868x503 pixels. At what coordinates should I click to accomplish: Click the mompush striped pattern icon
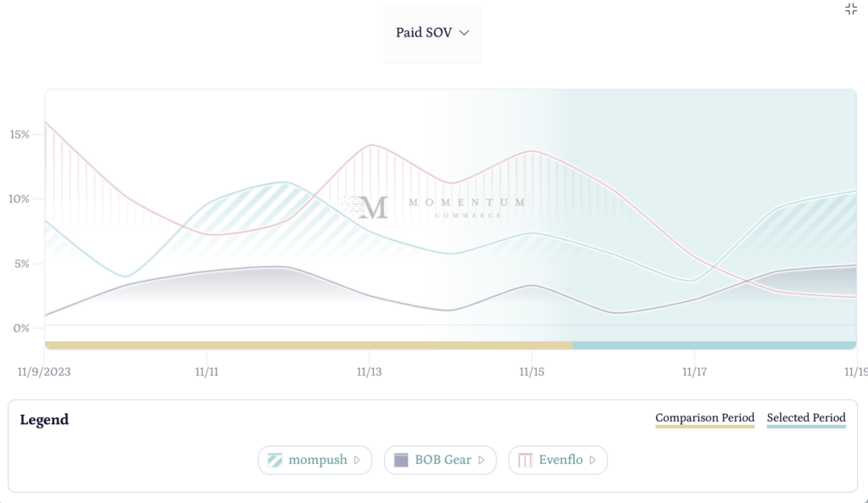point(275,460)
